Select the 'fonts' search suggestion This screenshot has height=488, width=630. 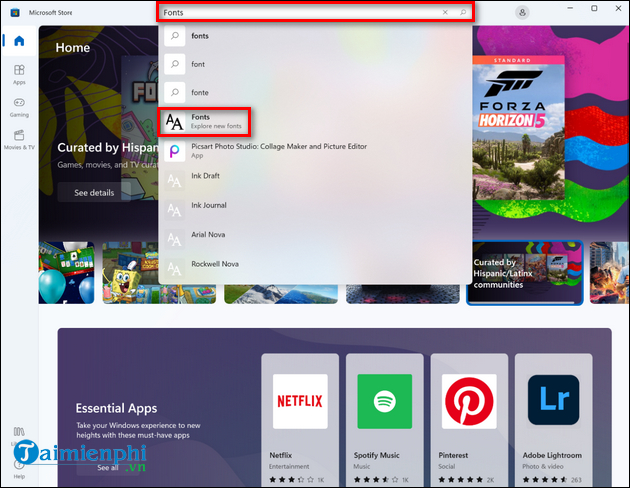coord(315,36)
